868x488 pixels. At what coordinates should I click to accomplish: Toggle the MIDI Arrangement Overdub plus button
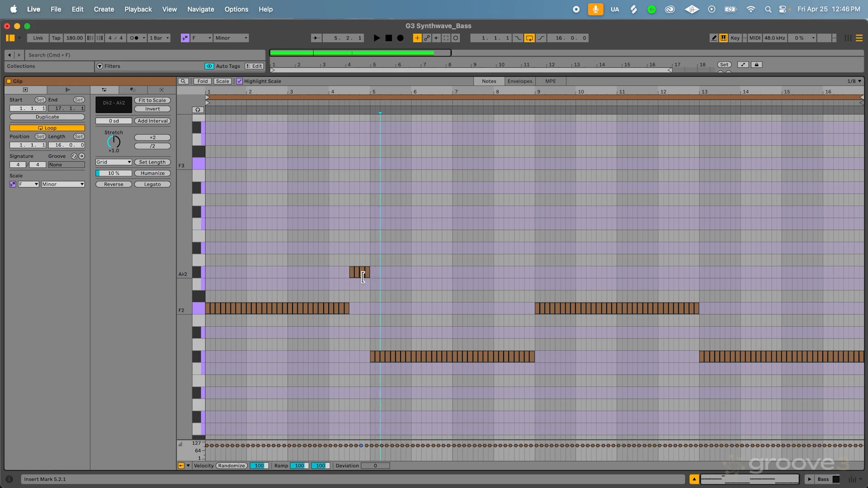(417, 38)
